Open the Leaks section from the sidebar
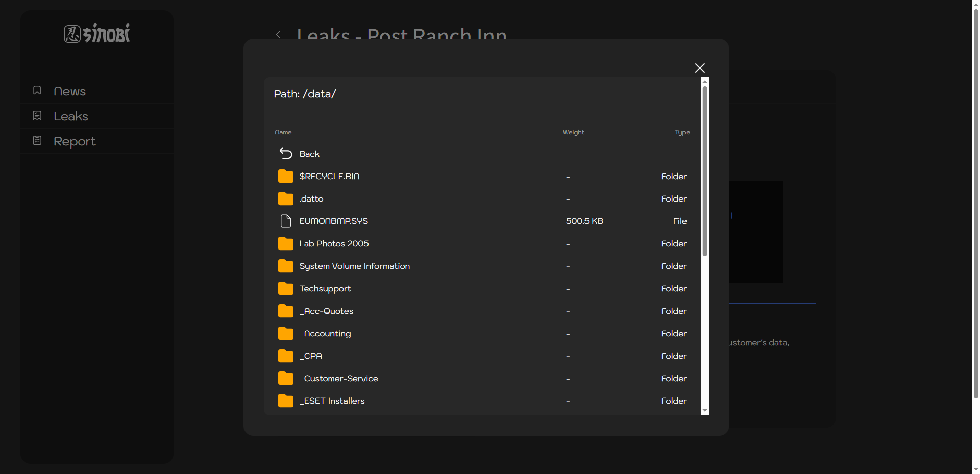 click(x=70, y=116)
